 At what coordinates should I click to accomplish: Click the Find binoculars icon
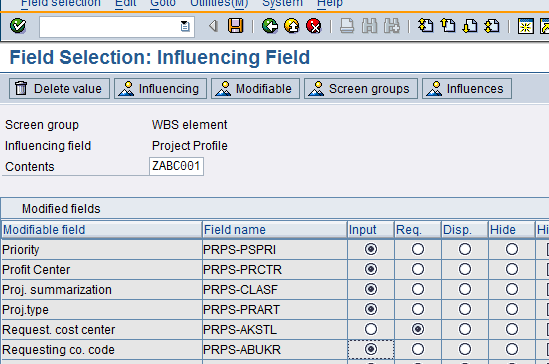click(369, 26)
